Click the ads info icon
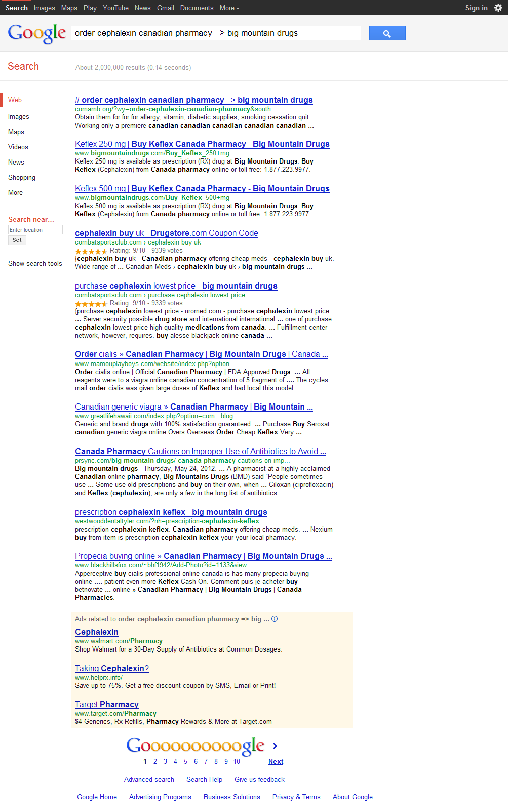508x812 pixels. click(x=275, y=619)
